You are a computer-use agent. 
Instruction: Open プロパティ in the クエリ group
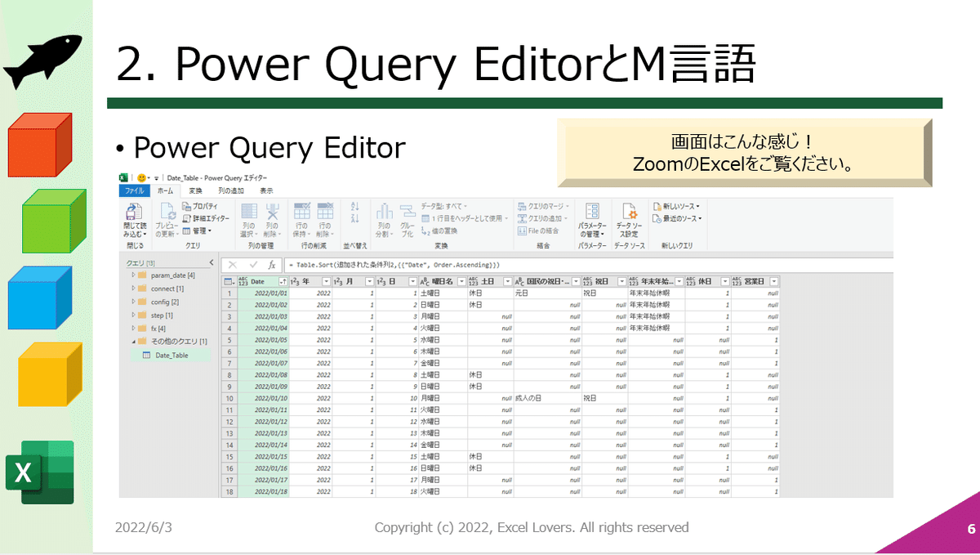point(199,207)
